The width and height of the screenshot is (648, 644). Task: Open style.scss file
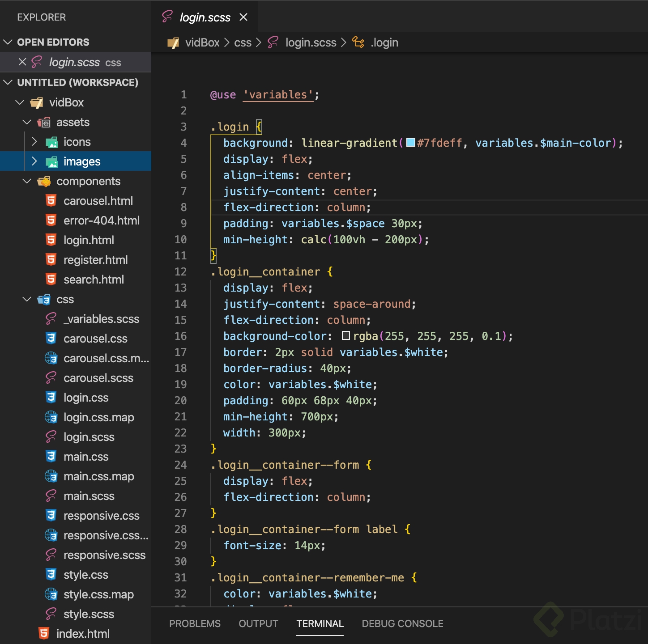(x=89, y=614)
